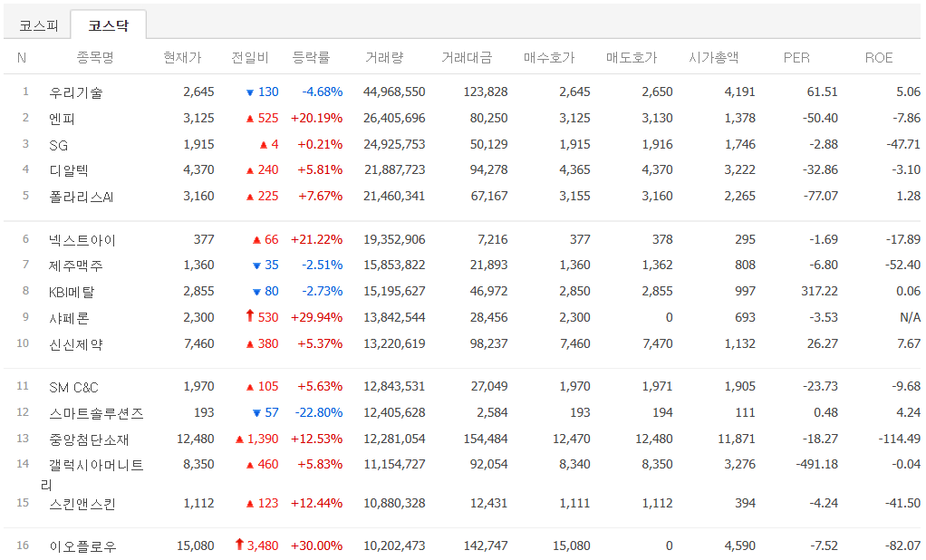This screenshot has width=926, height=560.
Task: Click the 등락률 column header
Action: coord(311,57)
